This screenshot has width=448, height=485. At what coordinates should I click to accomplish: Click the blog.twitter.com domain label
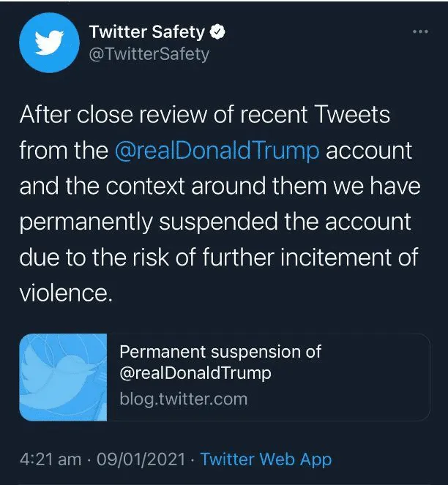coord(183,399)
